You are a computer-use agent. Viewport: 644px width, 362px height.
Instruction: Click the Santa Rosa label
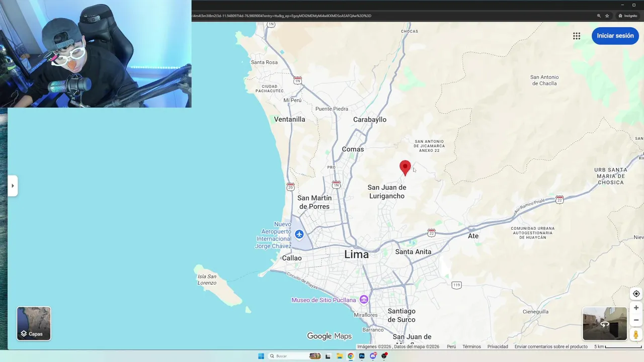(x=264, y=62)
